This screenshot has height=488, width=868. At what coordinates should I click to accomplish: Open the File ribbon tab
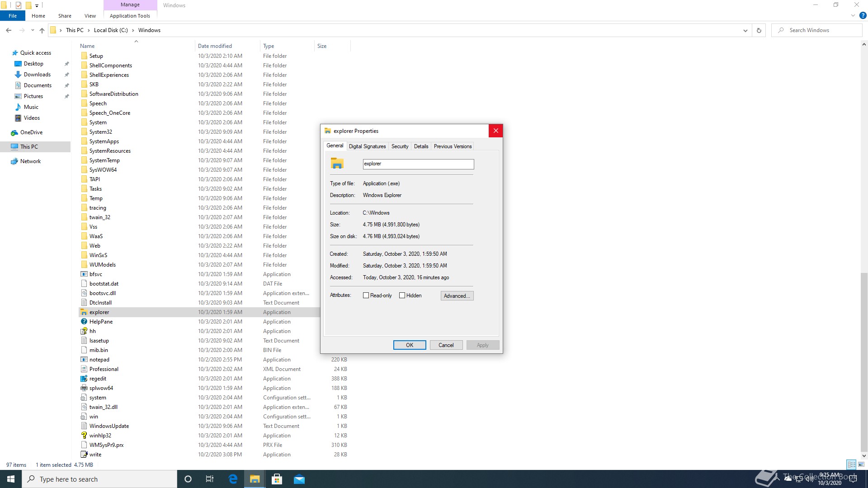pos(13,16)
